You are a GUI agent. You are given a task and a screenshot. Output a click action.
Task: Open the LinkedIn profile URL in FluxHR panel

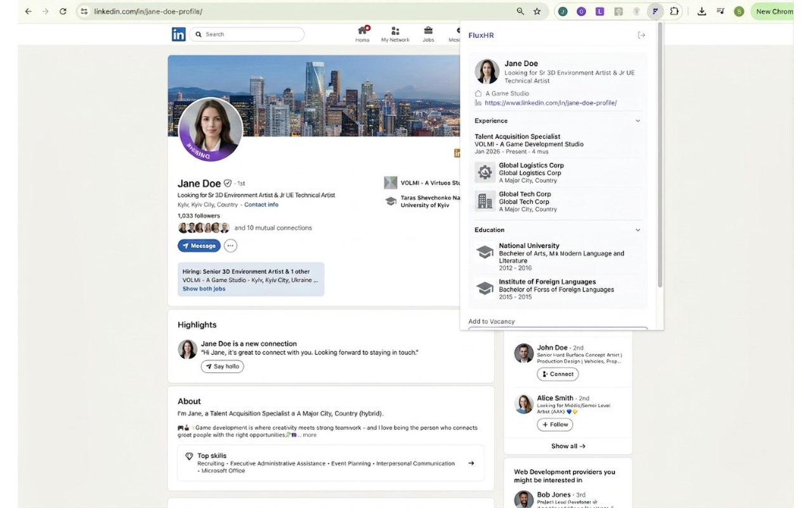click(551, 102)
